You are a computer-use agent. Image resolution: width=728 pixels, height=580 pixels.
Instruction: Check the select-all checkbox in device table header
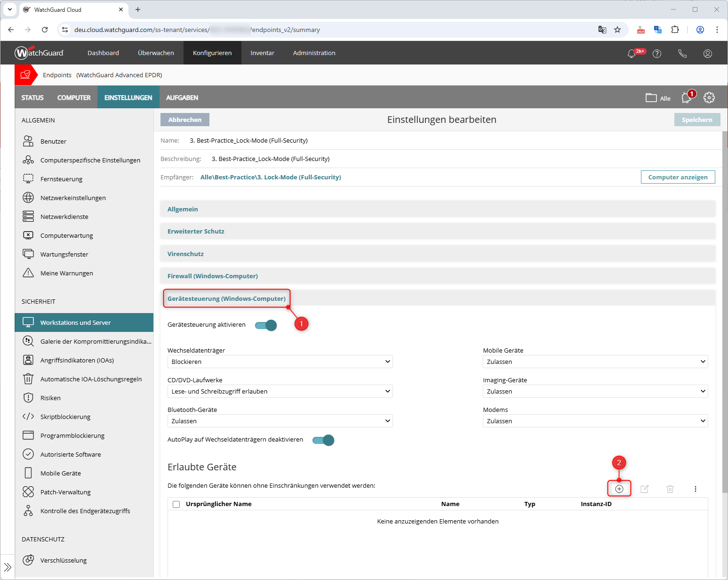click(176, 504)
